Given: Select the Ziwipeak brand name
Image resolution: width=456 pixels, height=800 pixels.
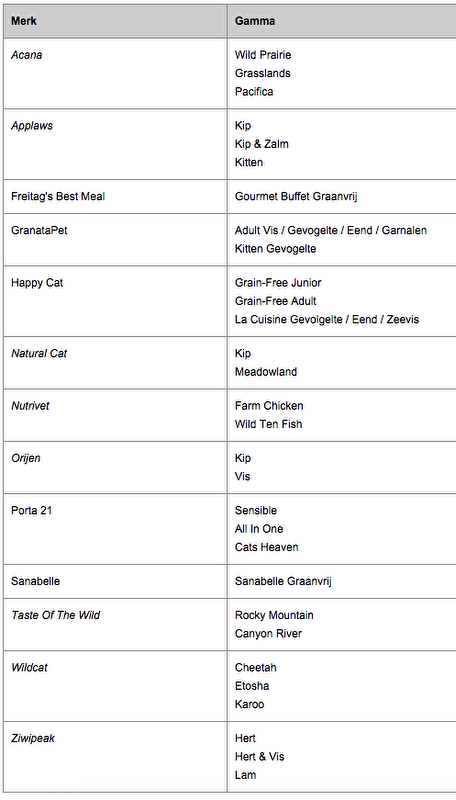Looking at the screenshot, I should 33,738.
